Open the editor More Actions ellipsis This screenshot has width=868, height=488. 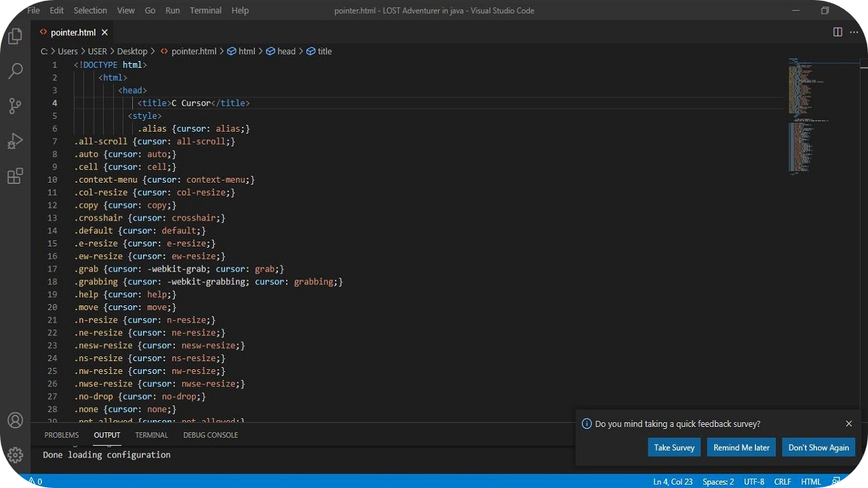click(x=854, y=32)
